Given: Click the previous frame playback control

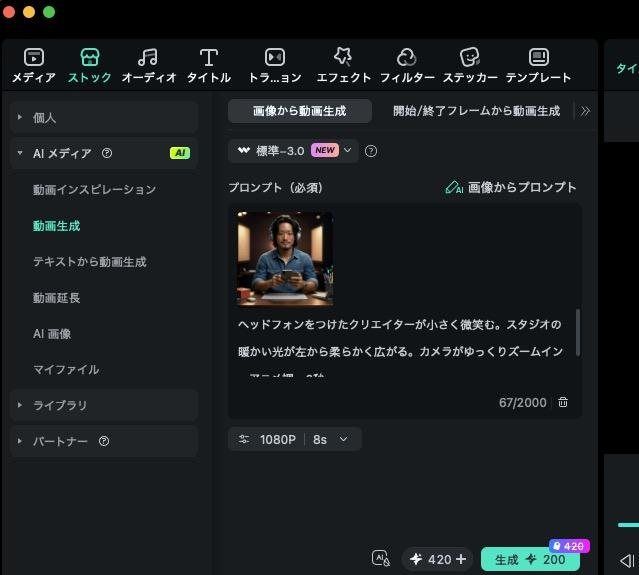Looking at the screenshot, I should click(626, 560).
